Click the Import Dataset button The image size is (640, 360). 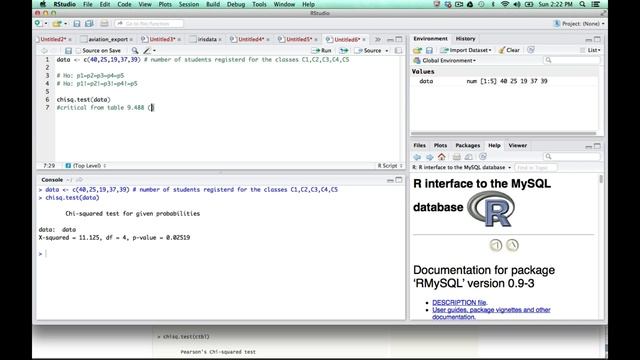coord(465,50)
